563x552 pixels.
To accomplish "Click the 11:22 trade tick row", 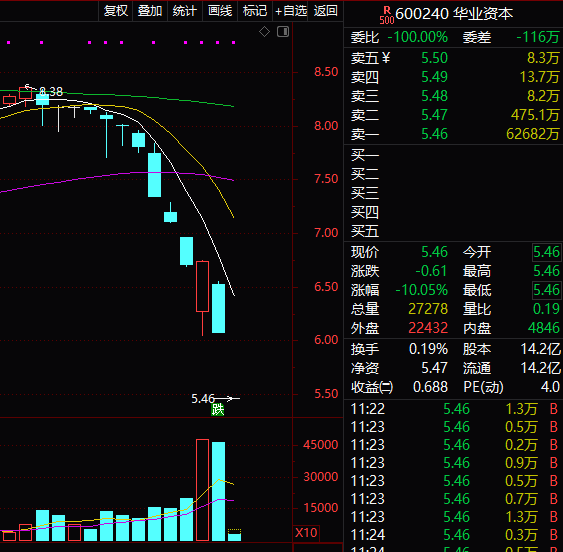I will coord(454,409).
